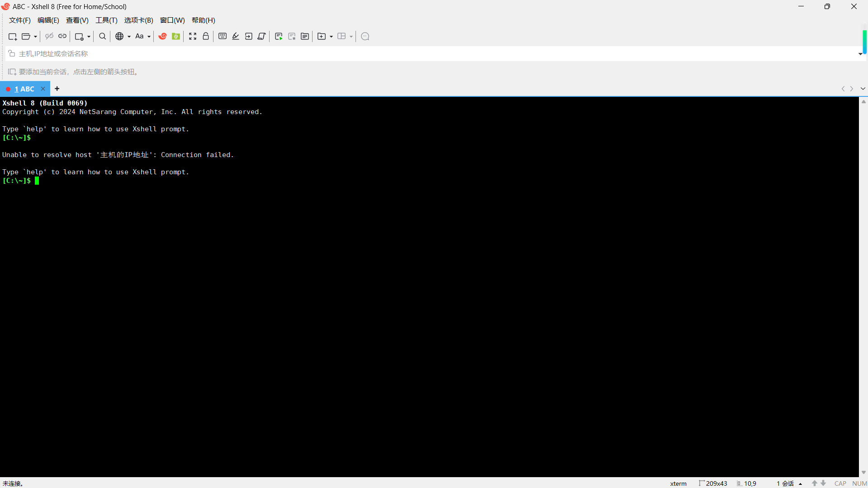Click the log document lines icon
868x488 pixels.
click(305, 36)
